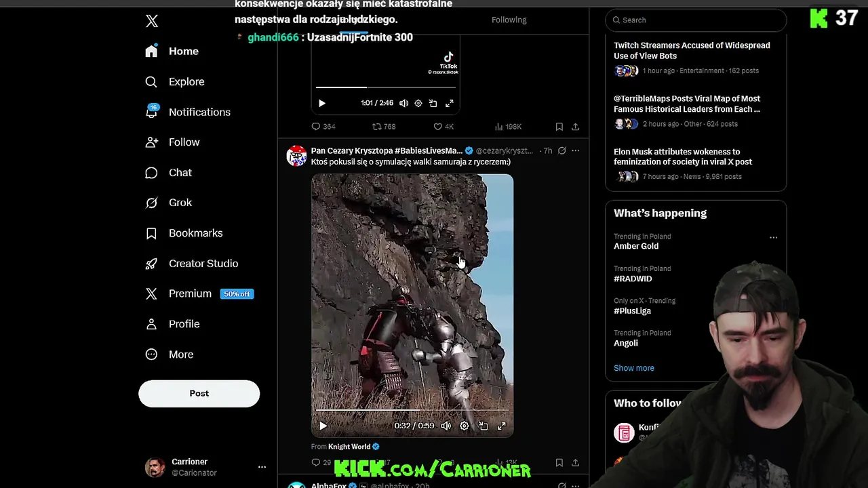This screenshot has height=488, width=868.
Task: Reply to post with 364 comments
Action: click(x=323, y=127)
